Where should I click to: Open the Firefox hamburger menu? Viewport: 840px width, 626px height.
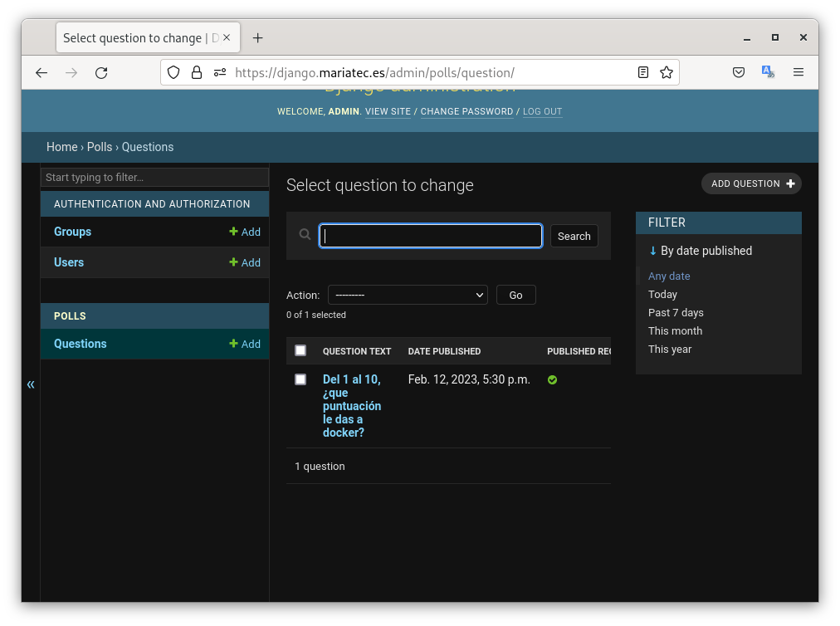798,73
